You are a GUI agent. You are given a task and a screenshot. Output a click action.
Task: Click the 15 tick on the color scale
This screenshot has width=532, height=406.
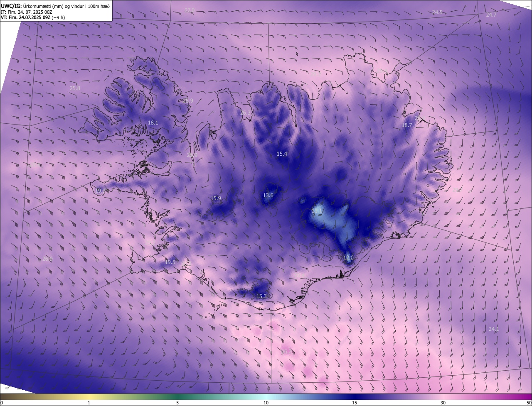(x=355, y=403)
